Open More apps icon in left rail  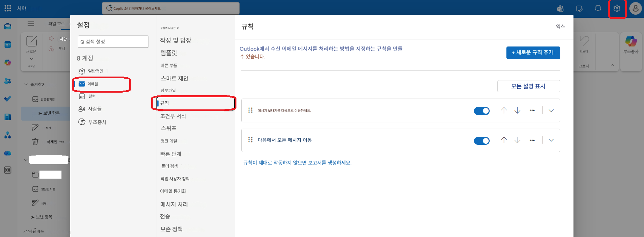coord(8,170)
